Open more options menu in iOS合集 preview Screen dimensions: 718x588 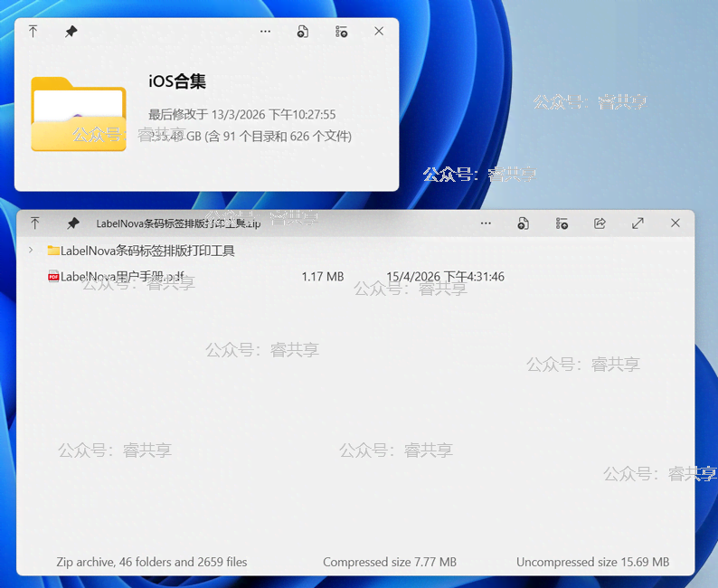pyautogui.click(x=265, y=32)
